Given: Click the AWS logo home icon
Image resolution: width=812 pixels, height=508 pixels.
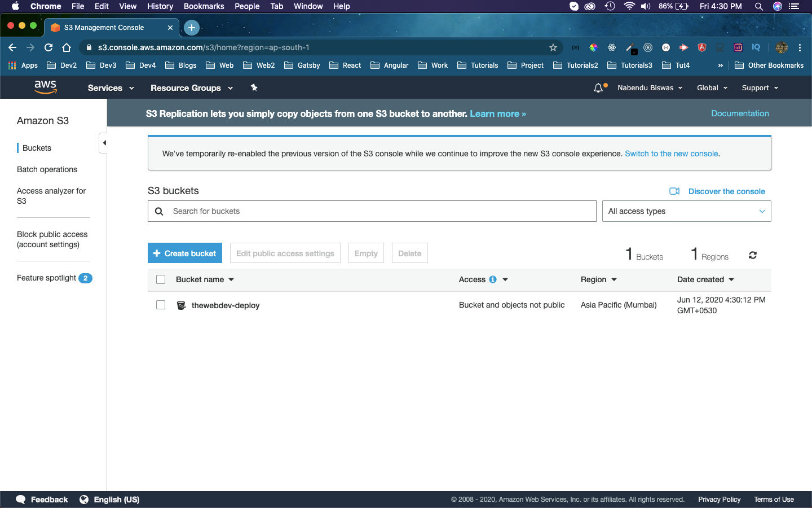Looking at the screenshot, I should (x=46, y=87).
